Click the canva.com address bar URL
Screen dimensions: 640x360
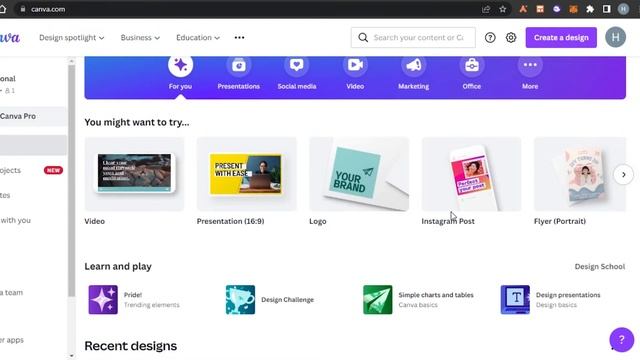point(48,9)
